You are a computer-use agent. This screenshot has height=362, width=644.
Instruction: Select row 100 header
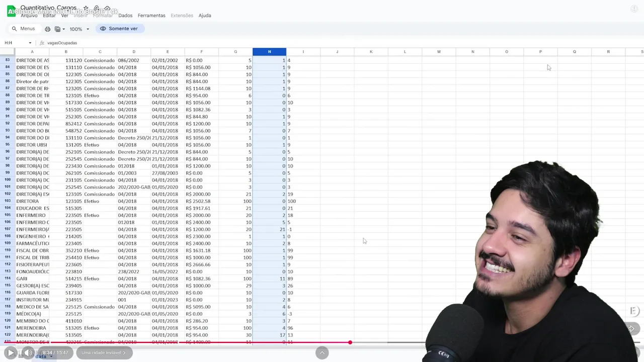pyautogui.click(x=8, y=180)
